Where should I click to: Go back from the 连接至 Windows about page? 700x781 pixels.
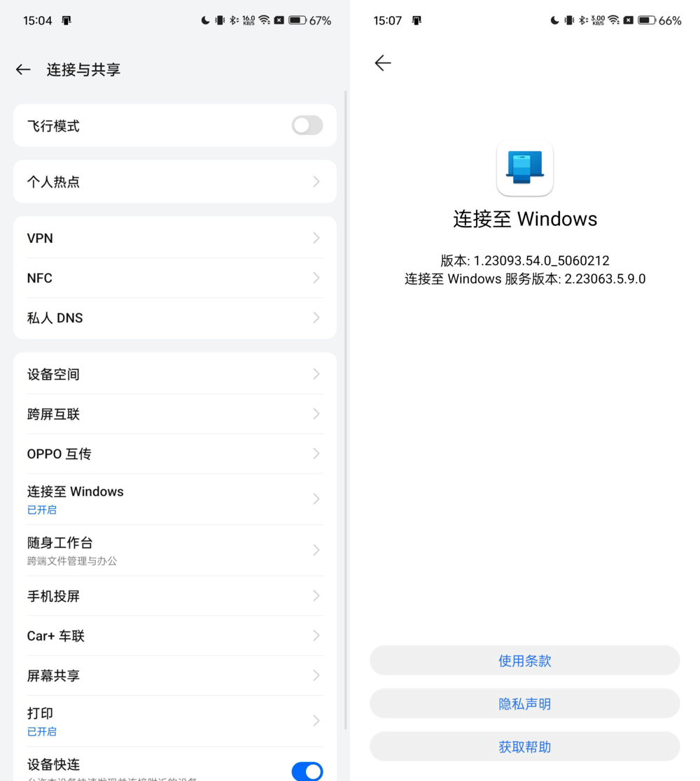tap(383, 63)
